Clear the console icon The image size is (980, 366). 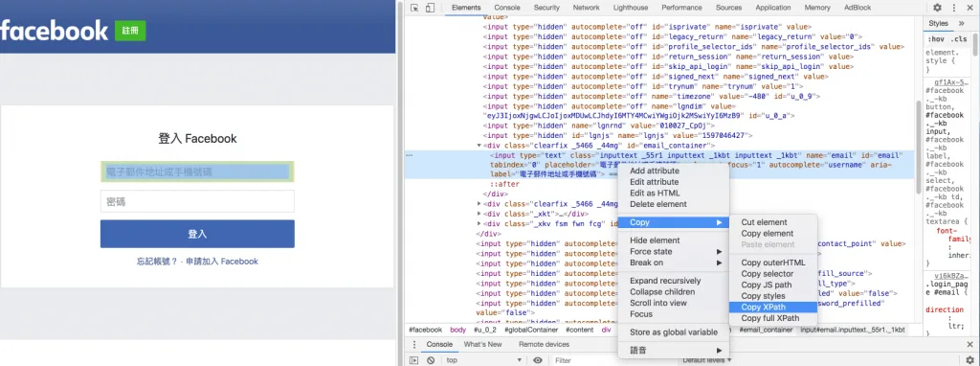point(431,360)
